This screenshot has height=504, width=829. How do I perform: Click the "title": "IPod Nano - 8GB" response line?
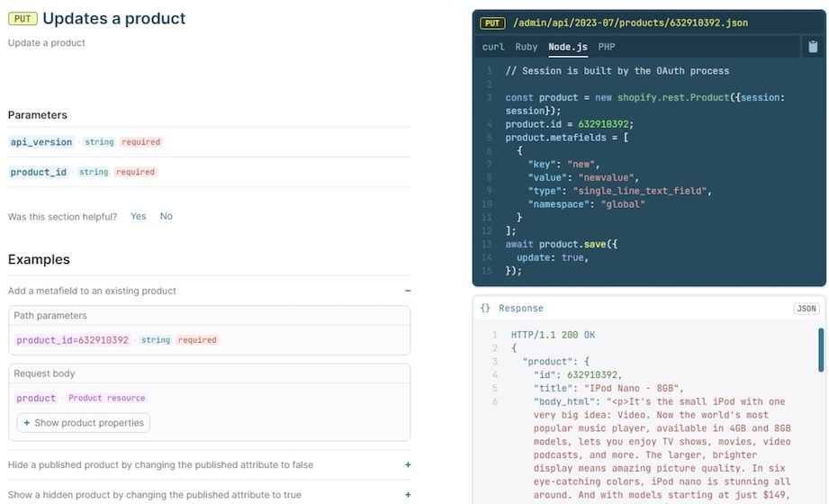[x=608, y=388]
